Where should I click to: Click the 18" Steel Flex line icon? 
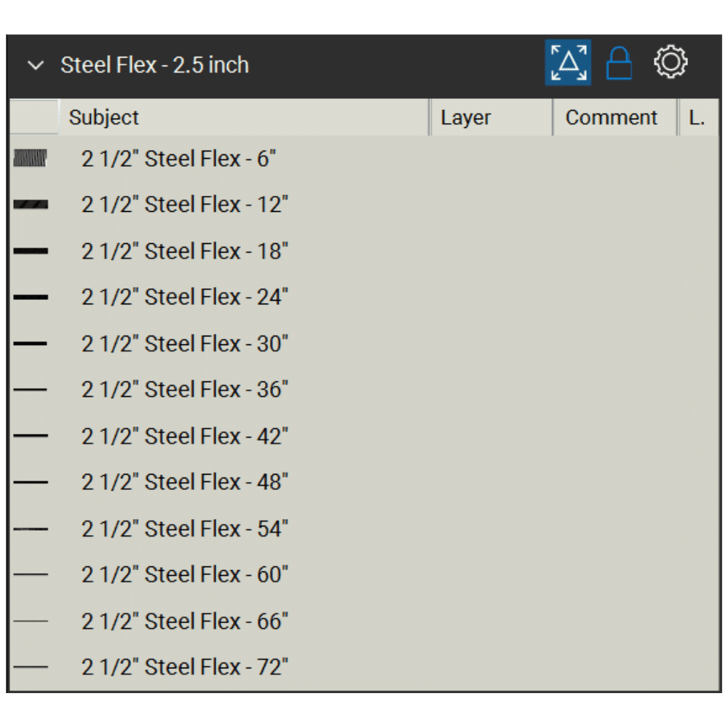[31, 251]
